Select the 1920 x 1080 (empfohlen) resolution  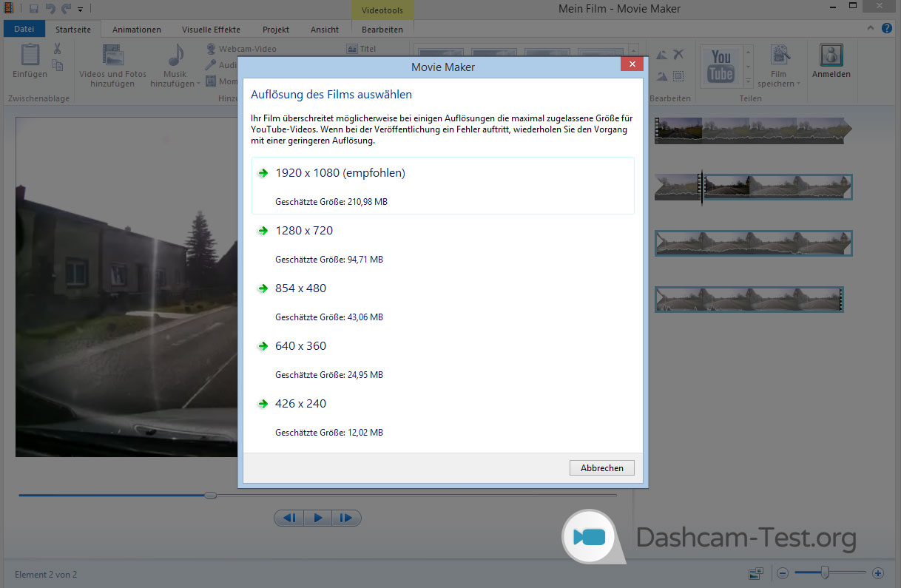pyautogui.click(x=442, y=186)
